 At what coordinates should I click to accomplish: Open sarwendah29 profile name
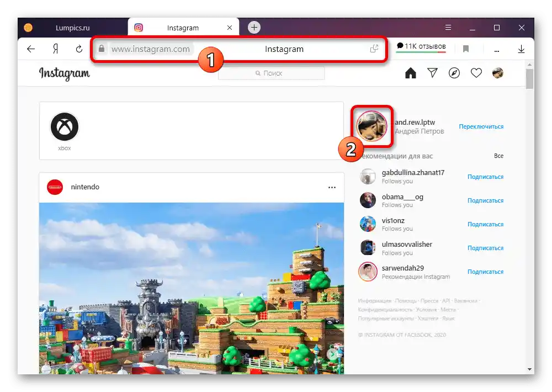[403, 268]
